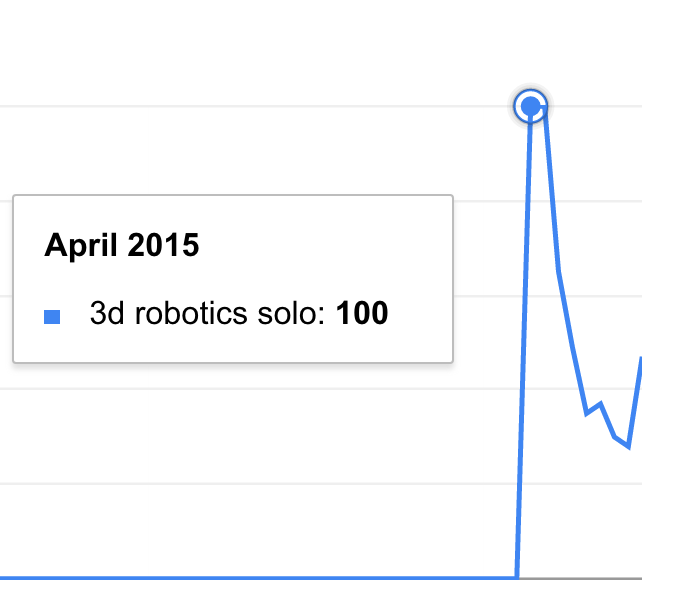Click the lowest dip point of the line

pos(629,447)
